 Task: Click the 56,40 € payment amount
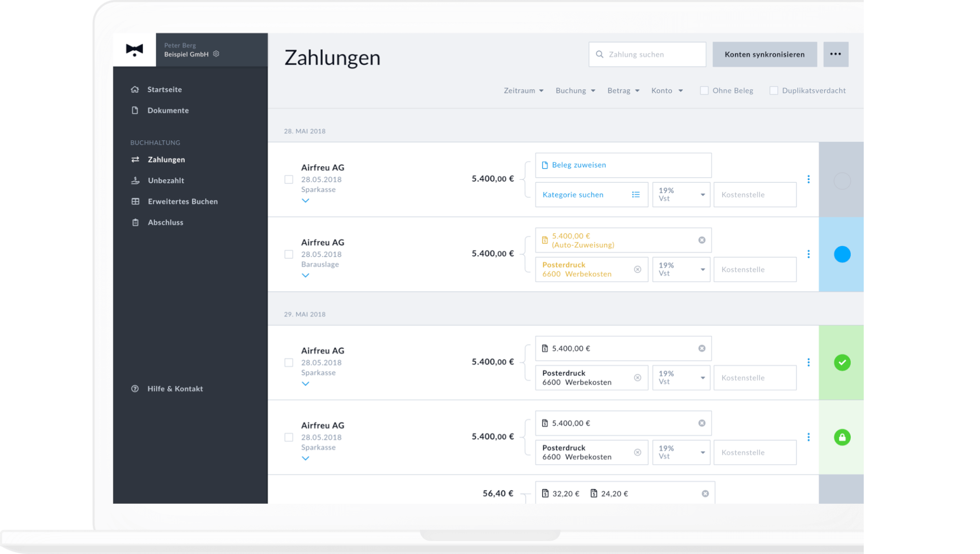(x=498, y=493)
